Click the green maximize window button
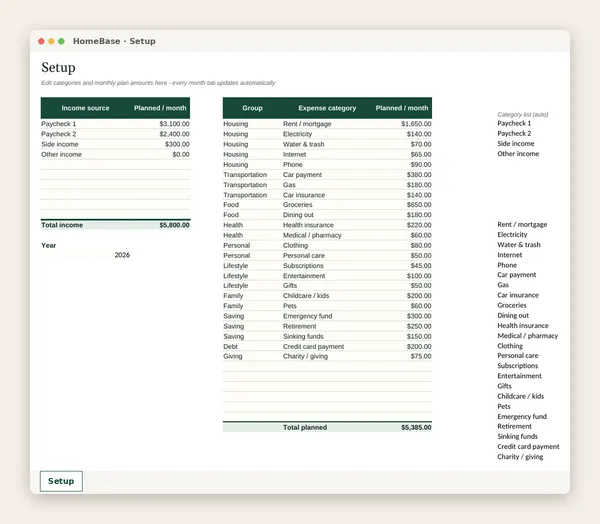Screen dimensions: 600x524 pyautogui.click(x=61, y=41)
